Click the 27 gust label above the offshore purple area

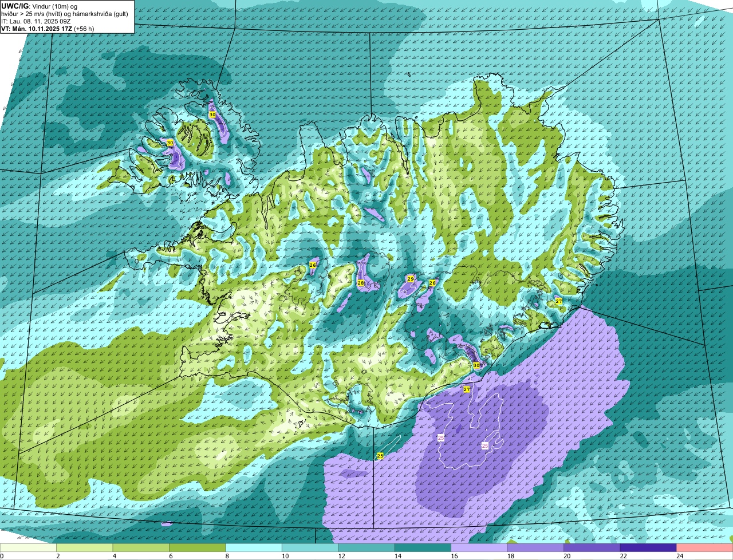(x=467, y=389)
